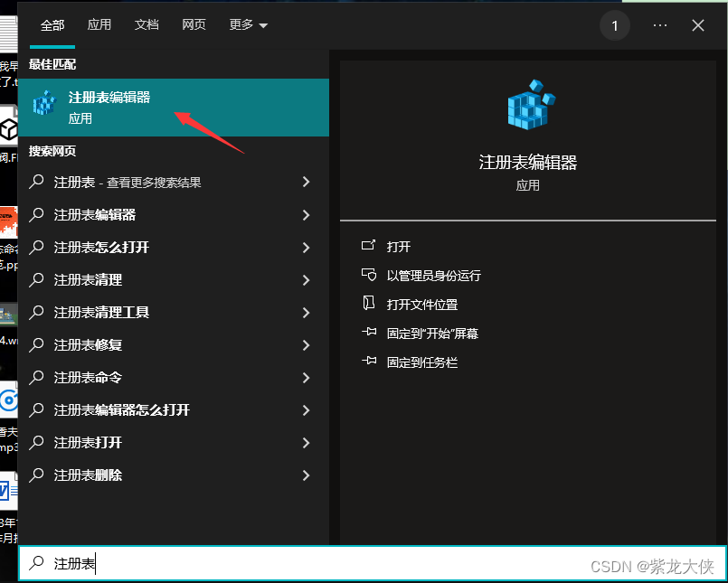Expand chevron for 注册表怎么打开

[x=306, y=248]
